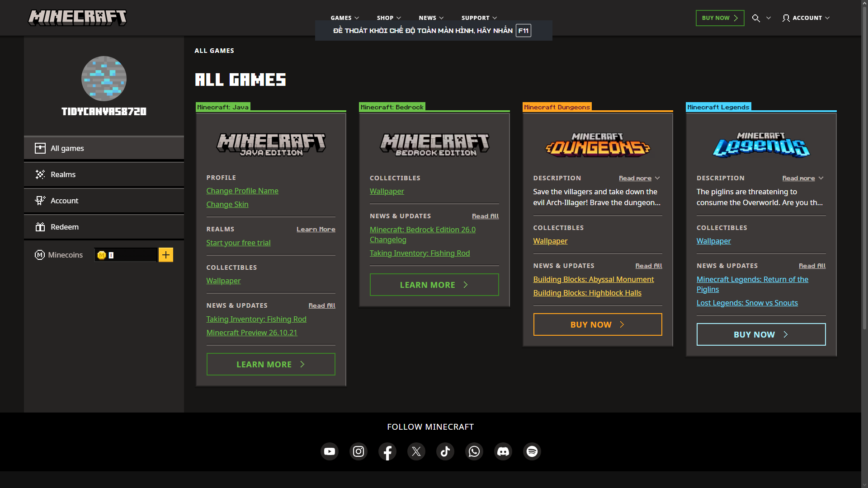
Task: Select Redeem in the sidebar
Action: (104, 227)
